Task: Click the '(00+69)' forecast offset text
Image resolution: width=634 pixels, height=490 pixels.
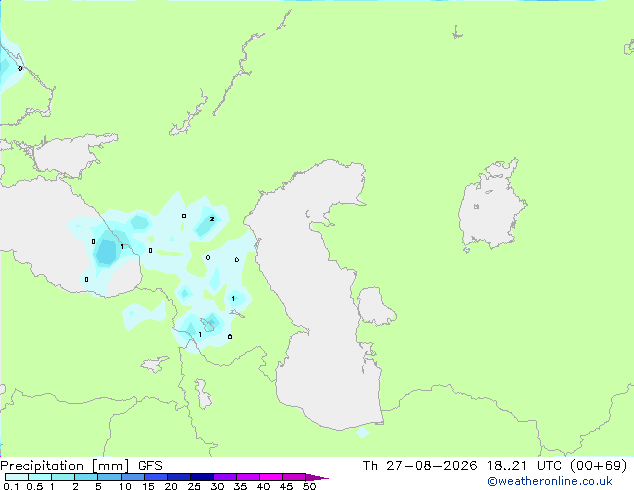Action: point(598,466)
